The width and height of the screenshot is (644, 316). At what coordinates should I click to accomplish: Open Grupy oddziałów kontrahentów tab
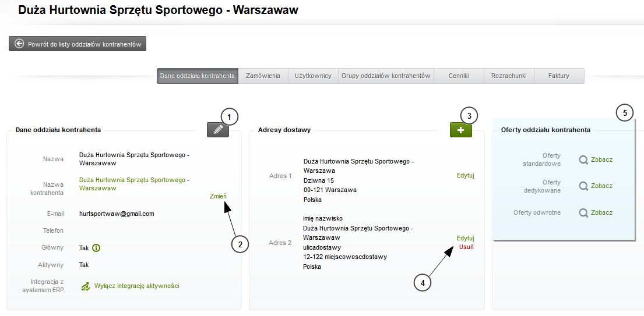[386, 76]
